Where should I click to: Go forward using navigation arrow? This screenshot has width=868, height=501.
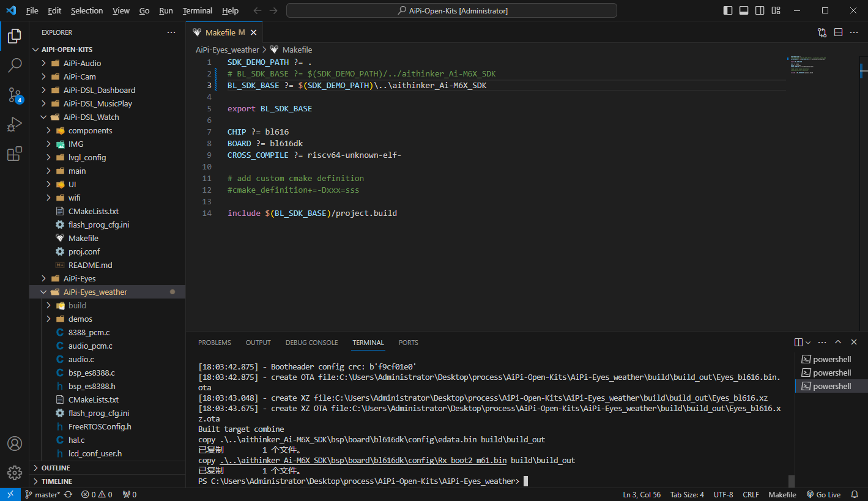coord(273,10)
